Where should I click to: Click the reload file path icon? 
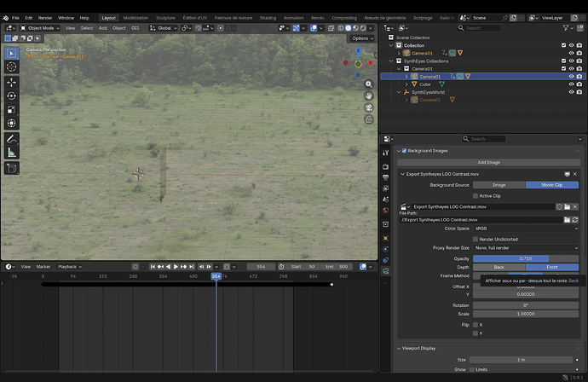(575, 220)
